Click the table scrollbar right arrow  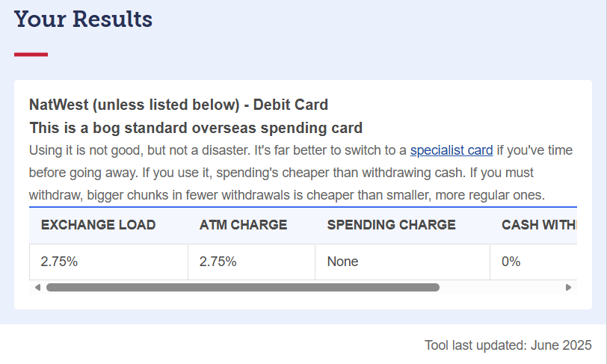tap(568, 287)
